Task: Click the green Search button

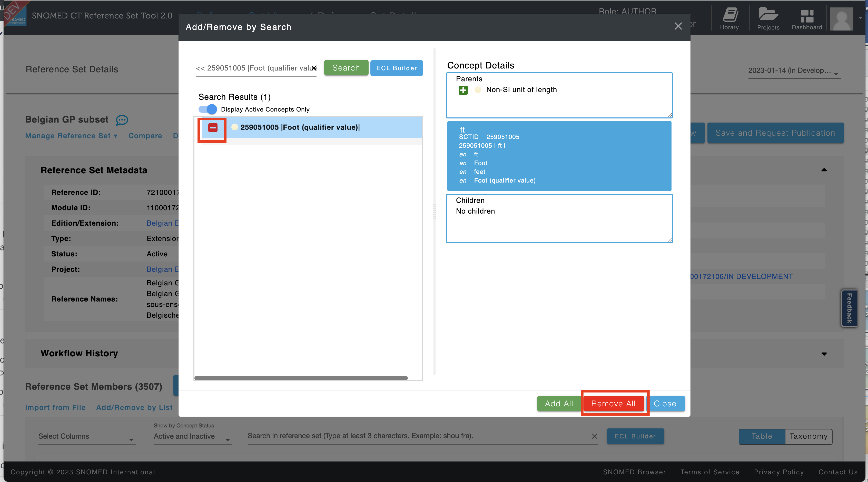Action: click(x=346, y=68)
